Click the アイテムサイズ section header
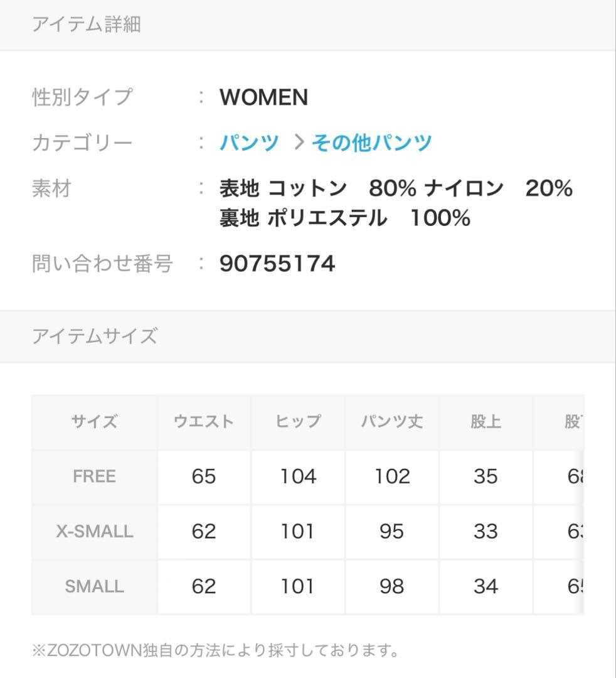 pyautogui.click(x=94, y=336)
